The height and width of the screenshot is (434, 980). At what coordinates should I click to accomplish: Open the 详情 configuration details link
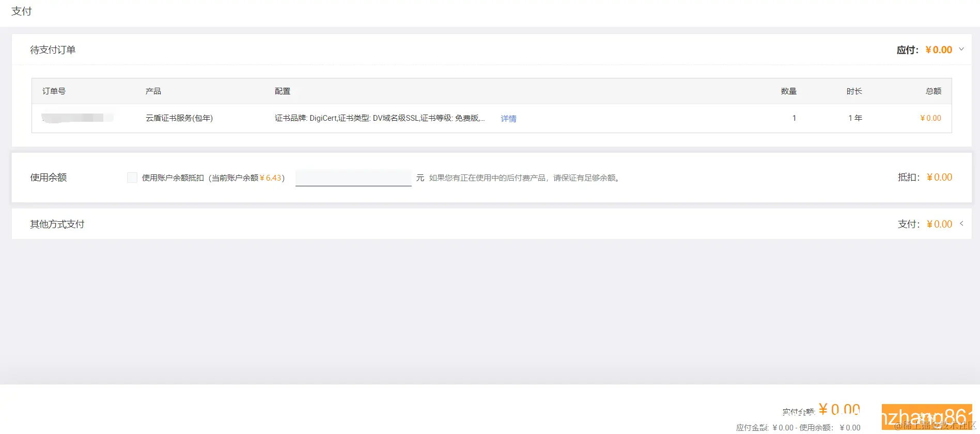click(x=508, y=118)
